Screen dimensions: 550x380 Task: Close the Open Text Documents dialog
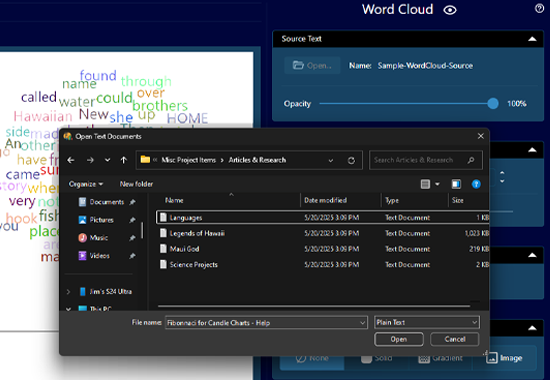(x=481, y=136)
